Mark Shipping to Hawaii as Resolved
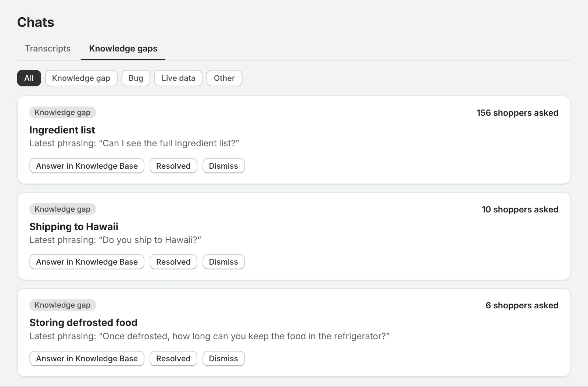The width and height of the screenshot is (588, 387). point(173,262)
